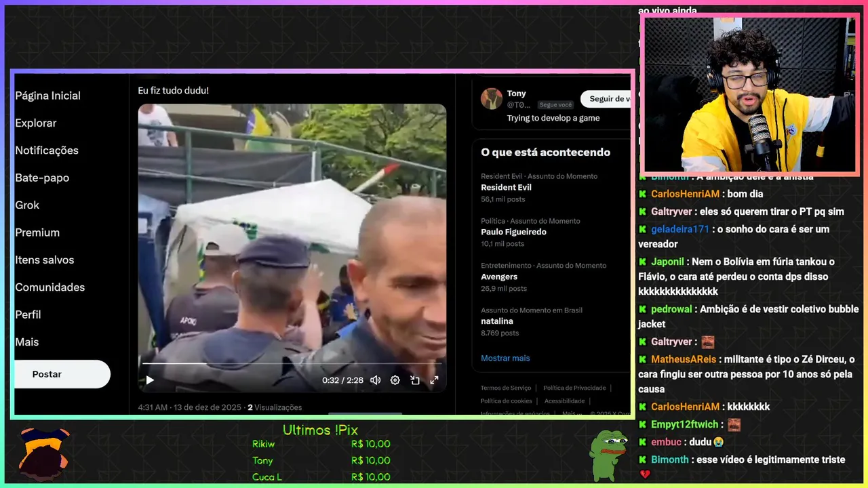Click the character mascot icon bottom-left
Viewport: 868px width, 488px height.
click(x=43, y=453)
